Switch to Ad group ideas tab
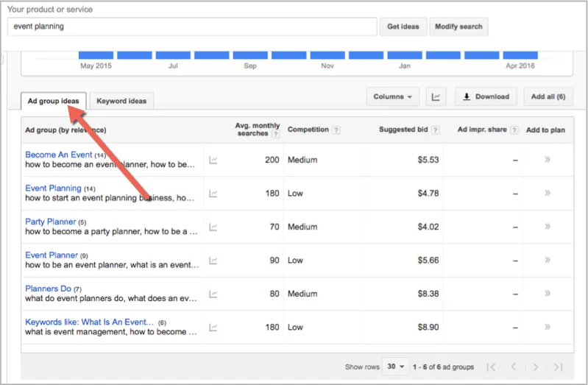 (53, 101)
